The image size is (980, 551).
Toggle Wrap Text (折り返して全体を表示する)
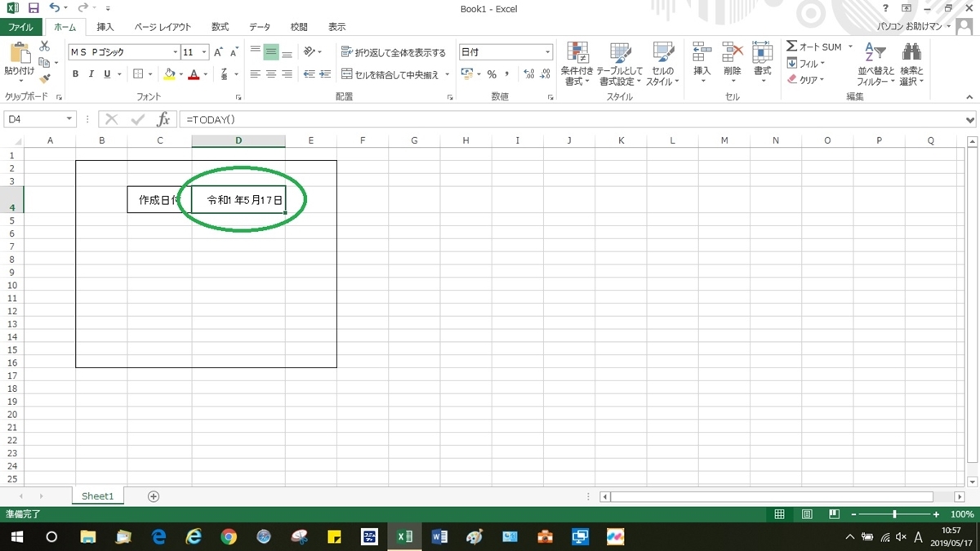click(394, 52)
